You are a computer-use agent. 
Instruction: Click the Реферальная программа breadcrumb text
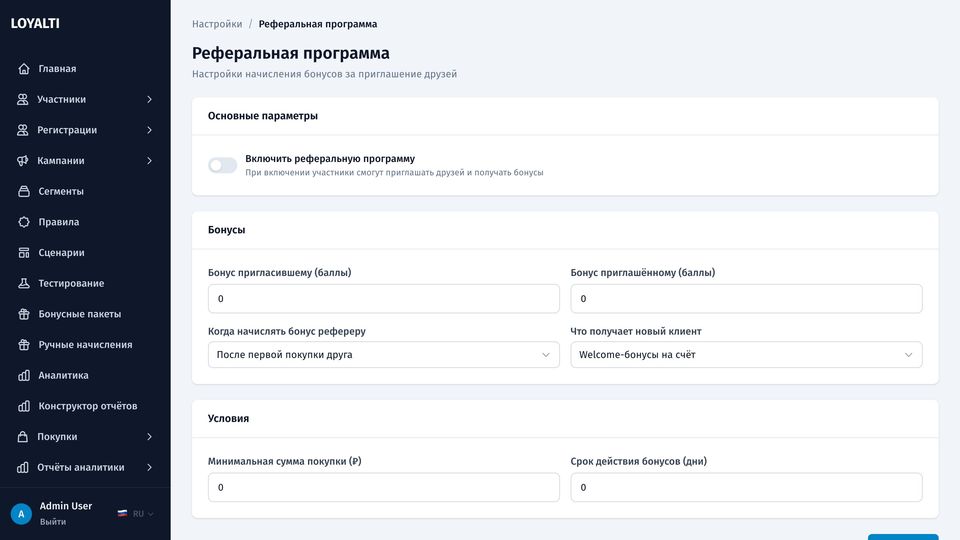click(x=318, y=24)
